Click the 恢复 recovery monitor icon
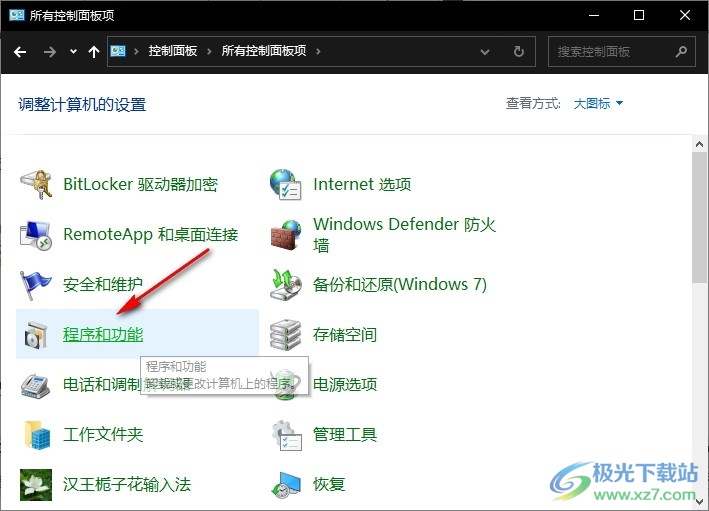The image size is (709, 511). click(286, 485)
